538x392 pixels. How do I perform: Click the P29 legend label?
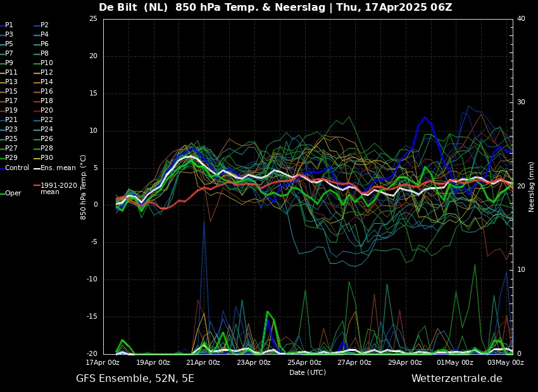(9, 157)
